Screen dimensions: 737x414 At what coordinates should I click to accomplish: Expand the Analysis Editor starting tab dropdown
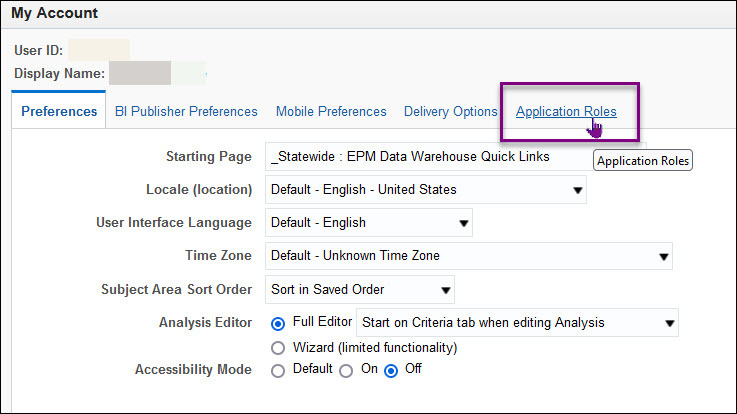518,323
